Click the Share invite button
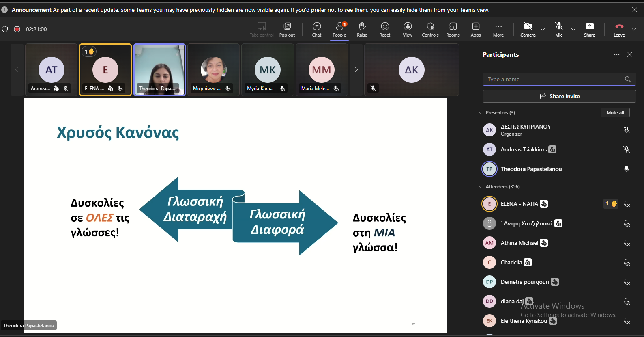644x337 pixels. (x=559, y=96)
